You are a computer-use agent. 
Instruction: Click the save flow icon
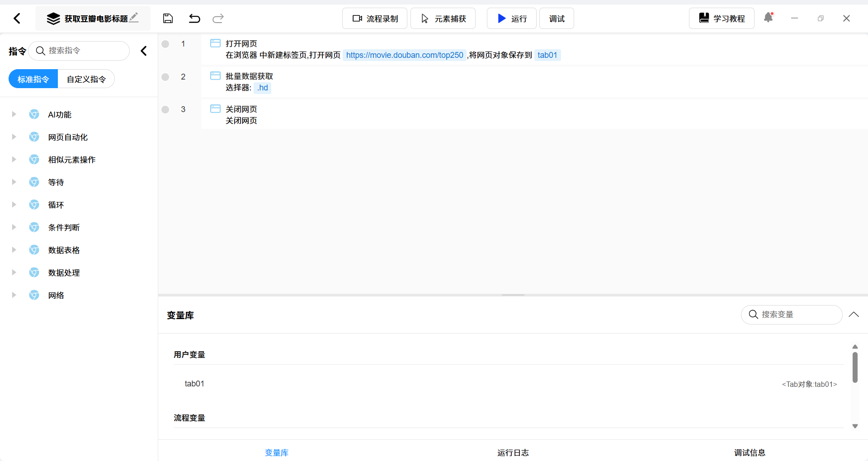click(168, 19)
